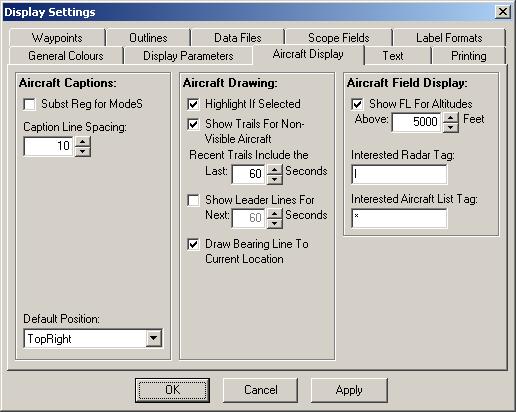The width and height of the screenshot is (516, 412).
Task: Open the Label Formats tab
Action: pyautogui.click(x=449, y=38)
